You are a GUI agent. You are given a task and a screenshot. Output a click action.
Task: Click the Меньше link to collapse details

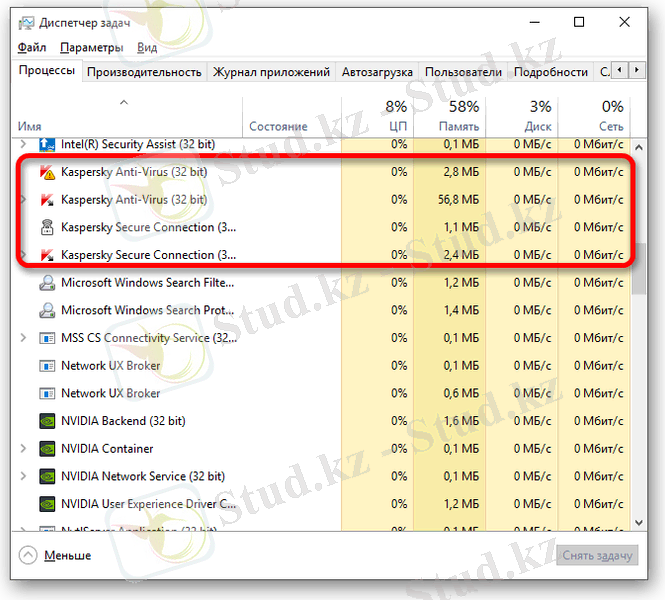[x=67, y=555]
